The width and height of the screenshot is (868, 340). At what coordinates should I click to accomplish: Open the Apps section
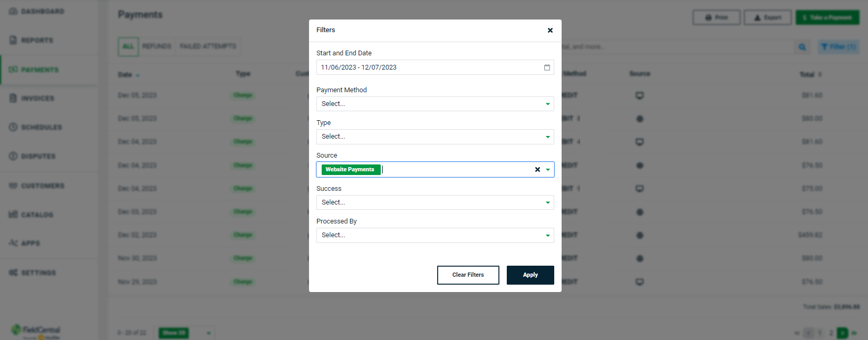pyautogui.click(x=32, y=243)
